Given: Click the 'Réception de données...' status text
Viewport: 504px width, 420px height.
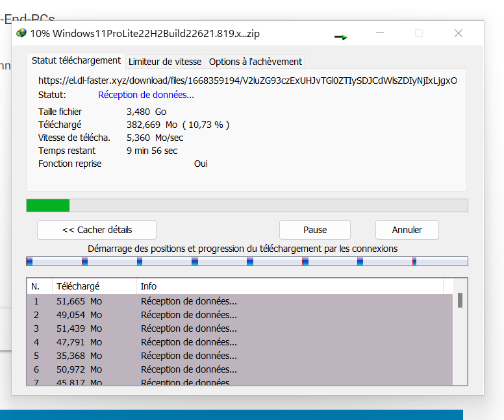Looking at the screenshot, I should [146, 95].
